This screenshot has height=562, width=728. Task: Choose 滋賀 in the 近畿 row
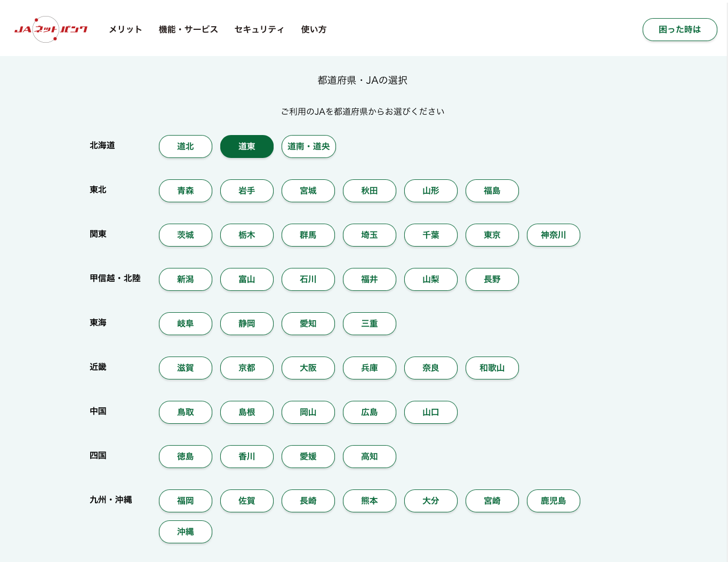pyautogui.click(x=186, y=368)
